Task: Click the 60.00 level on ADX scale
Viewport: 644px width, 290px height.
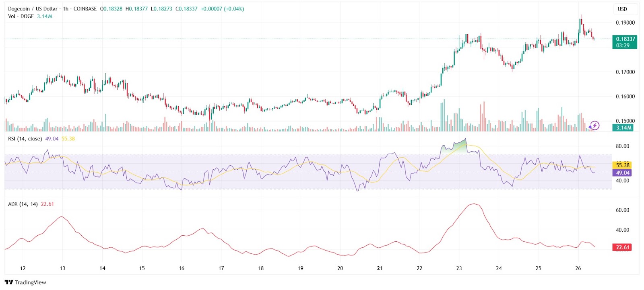Action: [x=622, y=210]
